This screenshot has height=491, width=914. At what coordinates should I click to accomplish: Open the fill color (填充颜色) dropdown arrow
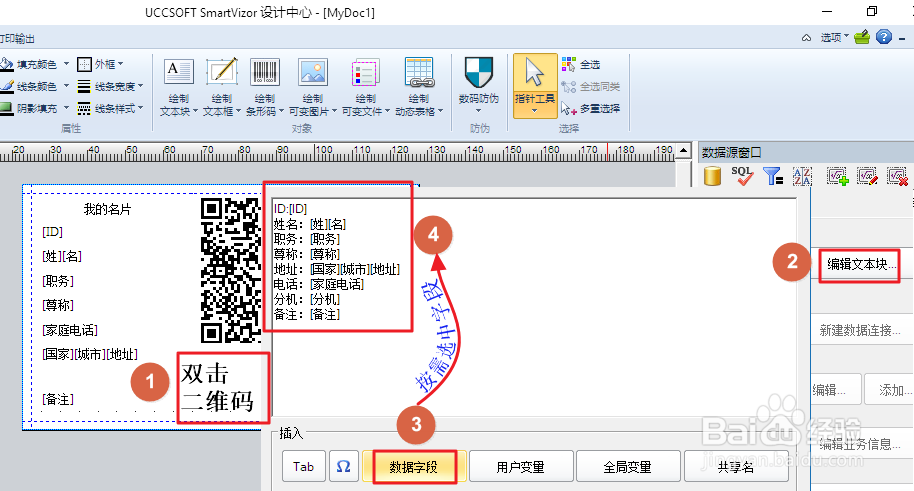(66, 64)
